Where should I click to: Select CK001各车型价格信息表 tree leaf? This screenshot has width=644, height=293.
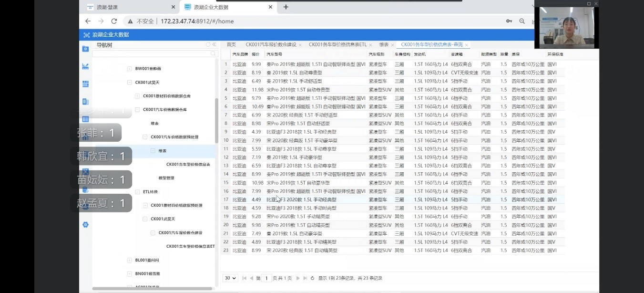pos(188,164)
